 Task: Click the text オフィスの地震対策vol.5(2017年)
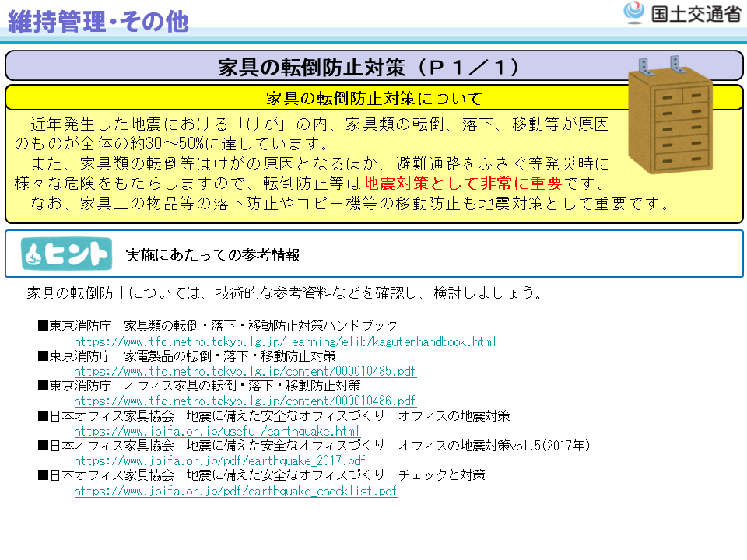tap(494, 445)
